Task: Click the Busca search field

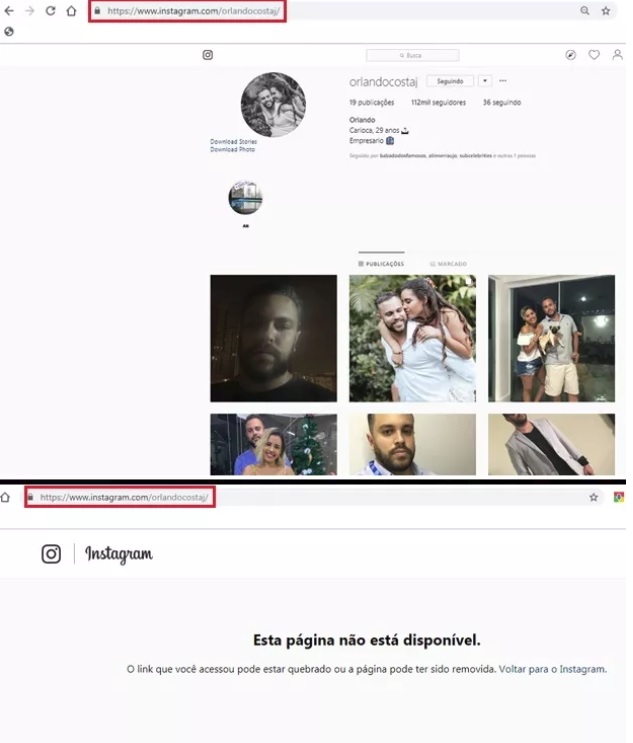Action: click(x=412, y=55)
